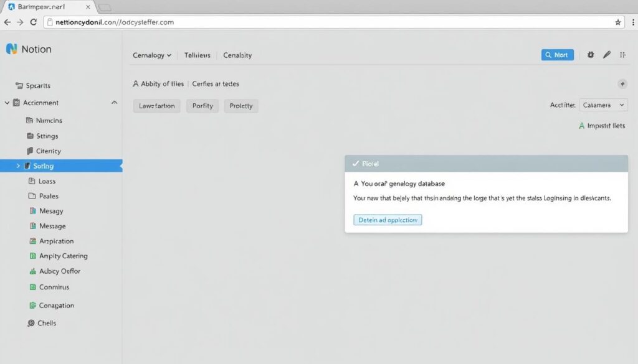This screenshot has height=364, width=638.
Task: Open the Conagation icon
Action: point(33,305)
